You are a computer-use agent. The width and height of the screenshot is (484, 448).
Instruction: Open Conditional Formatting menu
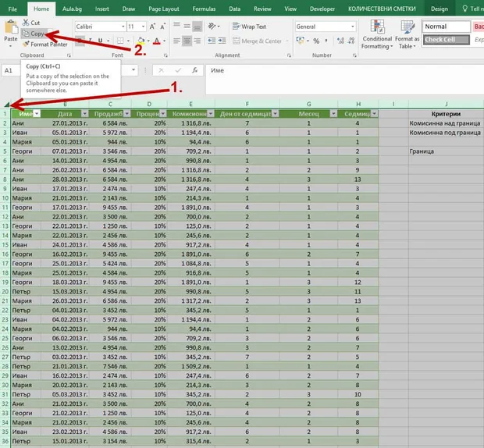[377, 34]
